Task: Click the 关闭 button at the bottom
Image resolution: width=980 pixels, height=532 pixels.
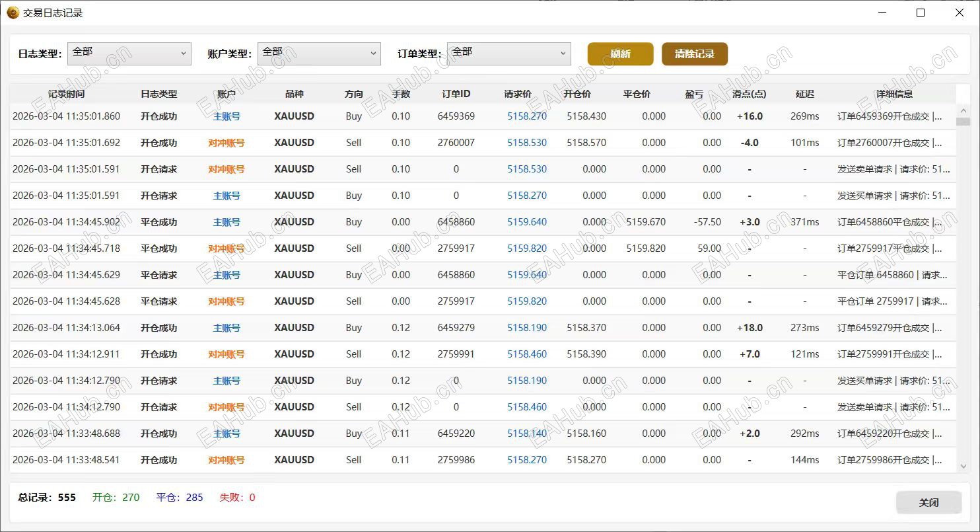Action: pyautogui.click(x=929, y=502)
